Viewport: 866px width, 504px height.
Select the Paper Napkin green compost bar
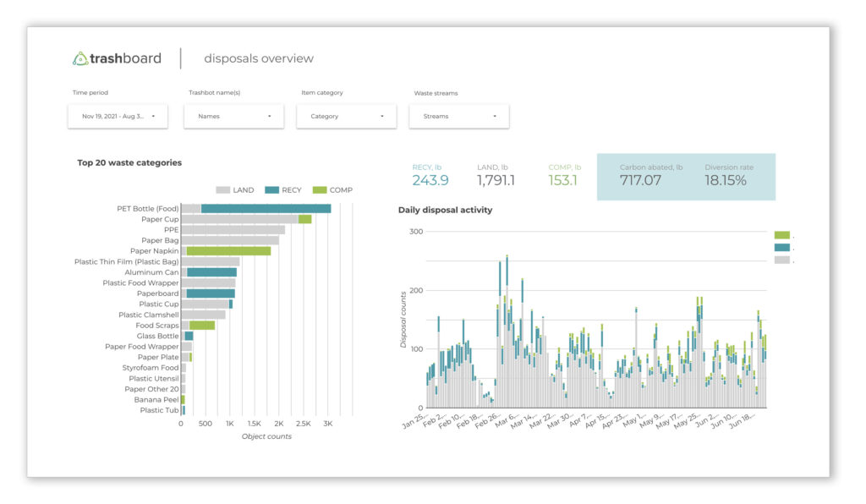click(228, 251)
